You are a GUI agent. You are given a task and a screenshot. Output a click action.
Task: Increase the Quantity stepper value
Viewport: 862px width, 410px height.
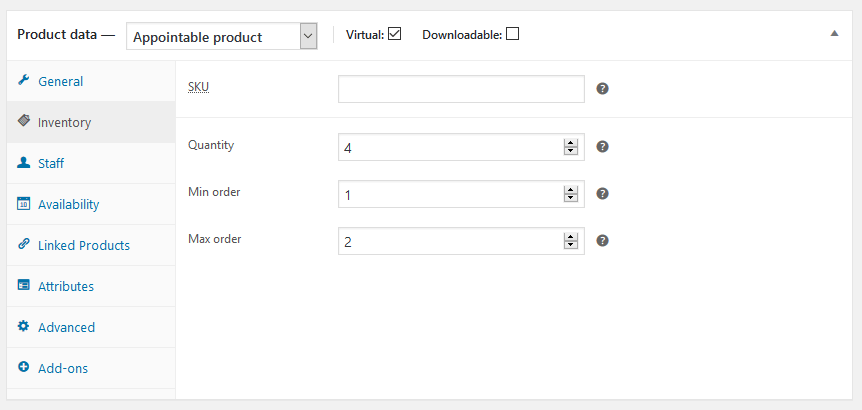coord(571,143)
